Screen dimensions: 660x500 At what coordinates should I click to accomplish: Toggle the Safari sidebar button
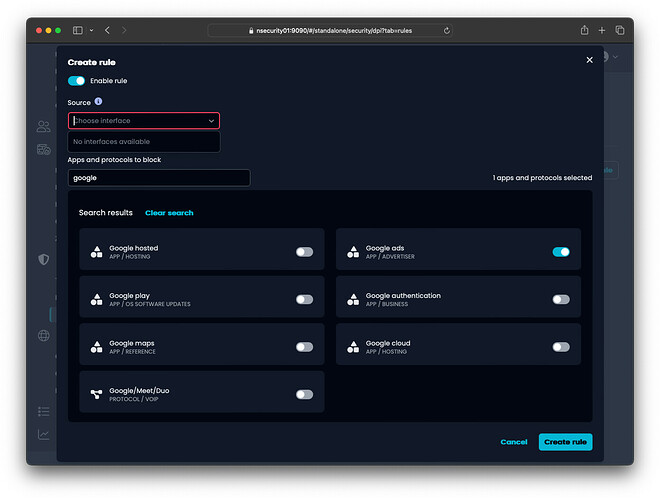[x=78, y=30]
